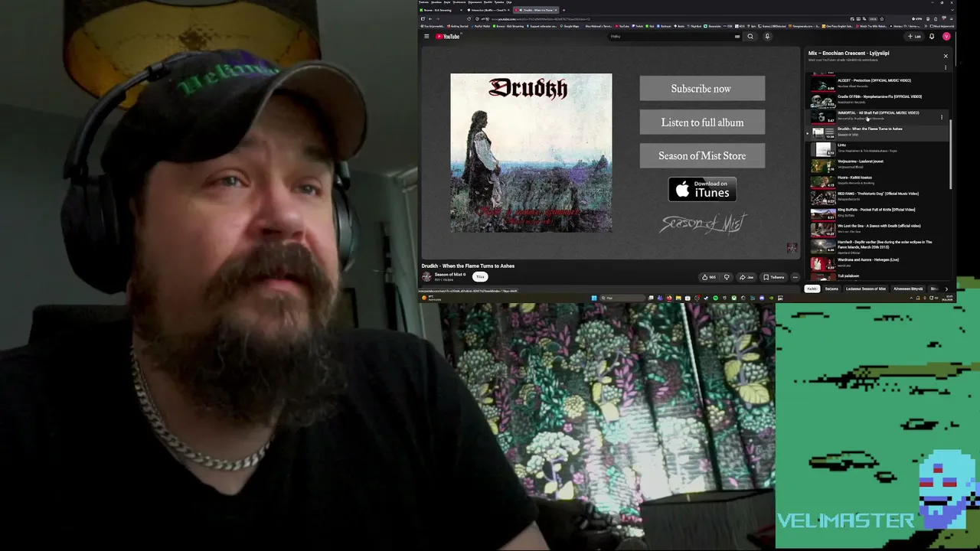The height and width of the screenshot is (551, 980).
Task: Open a new browser tab
Action: coord(564,10)
